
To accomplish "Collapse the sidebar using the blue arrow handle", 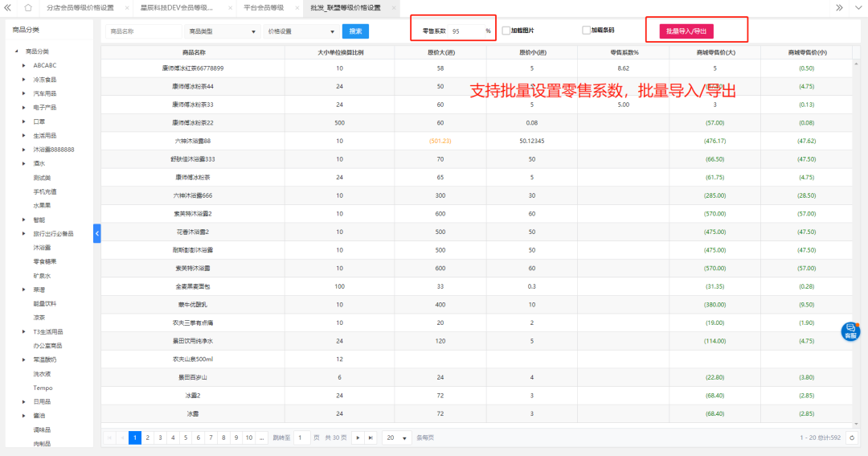I will click(x=97, y=233).
